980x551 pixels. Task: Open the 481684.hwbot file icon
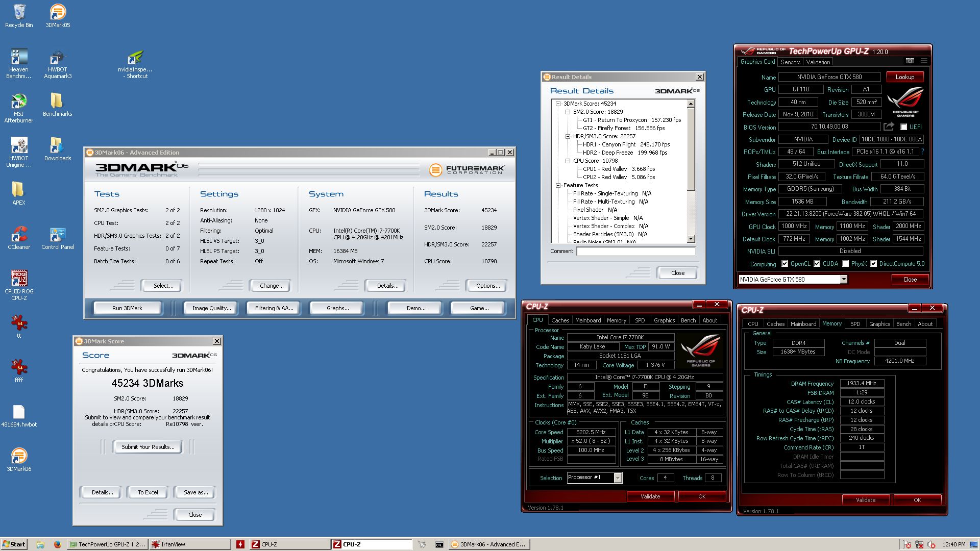click(x=19, y=415)
